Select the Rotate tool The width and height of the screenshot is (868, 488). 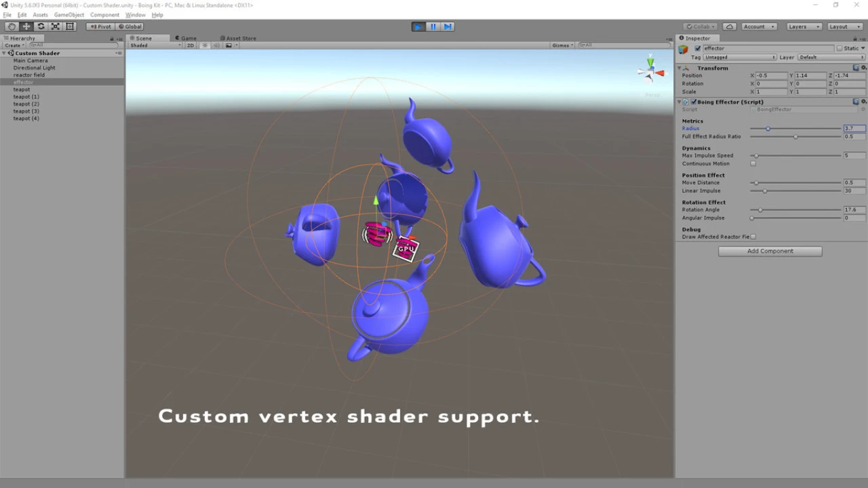coord(41,26)
